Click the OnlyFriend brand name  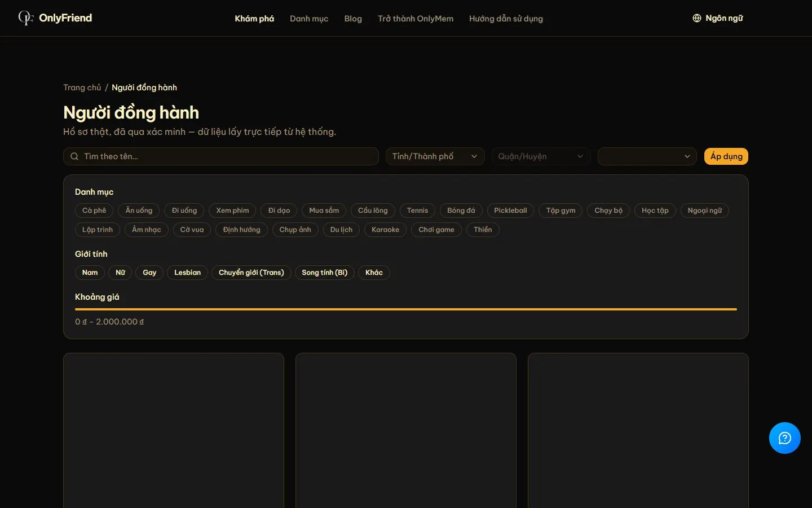[65, 18]
